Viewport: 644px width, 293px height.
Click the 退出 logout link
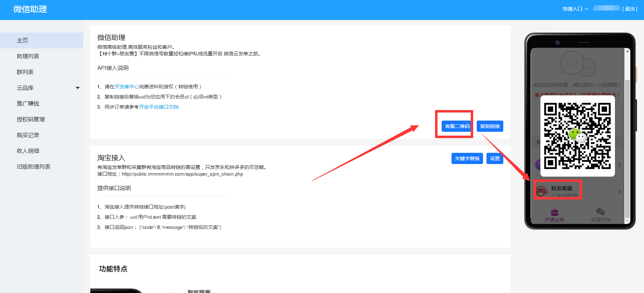630,9
